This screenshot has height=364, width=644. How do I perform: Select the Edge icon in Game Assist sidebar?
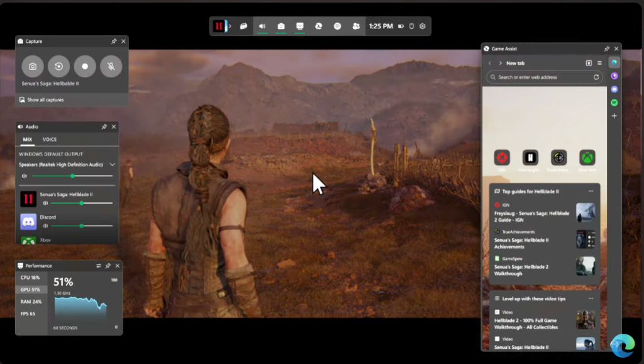click(x=614, y=62)
